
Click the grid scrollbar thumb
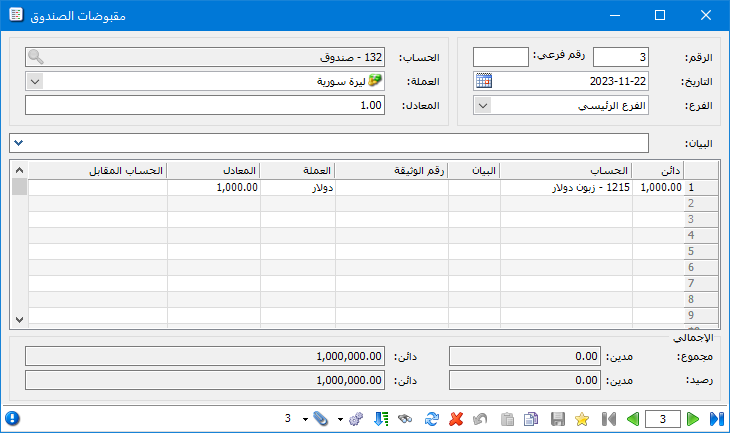19,186
